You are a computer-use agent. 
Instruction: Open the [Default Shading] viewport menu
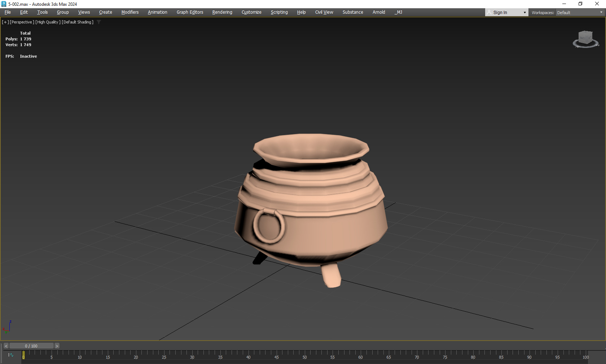point(78,22)
